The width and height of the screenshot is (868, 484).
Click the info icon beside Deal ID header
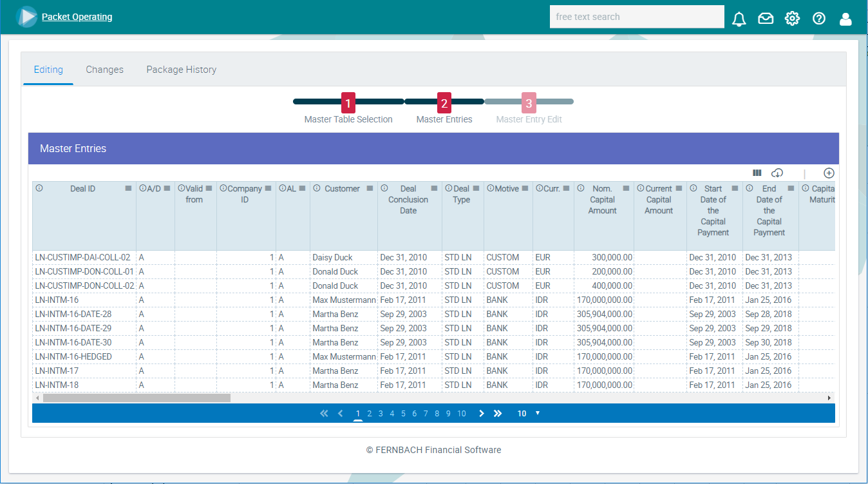(39, 188)
